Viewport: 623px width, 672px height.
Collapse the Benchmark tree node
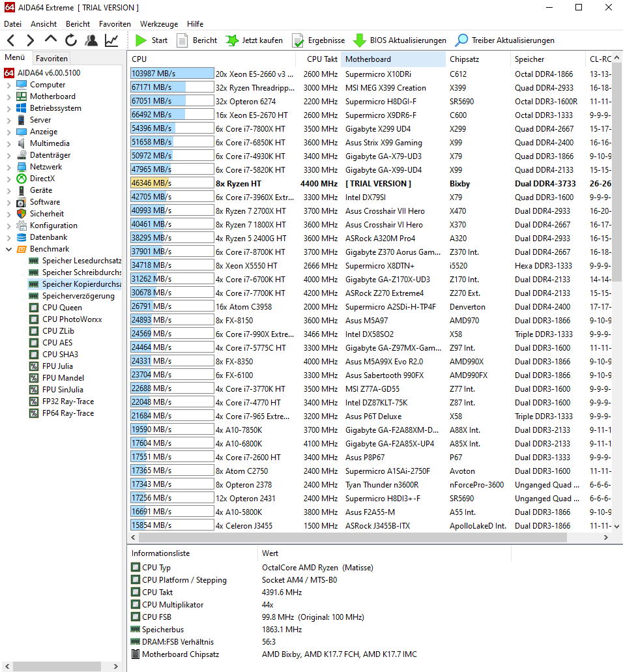coord(8,249)
